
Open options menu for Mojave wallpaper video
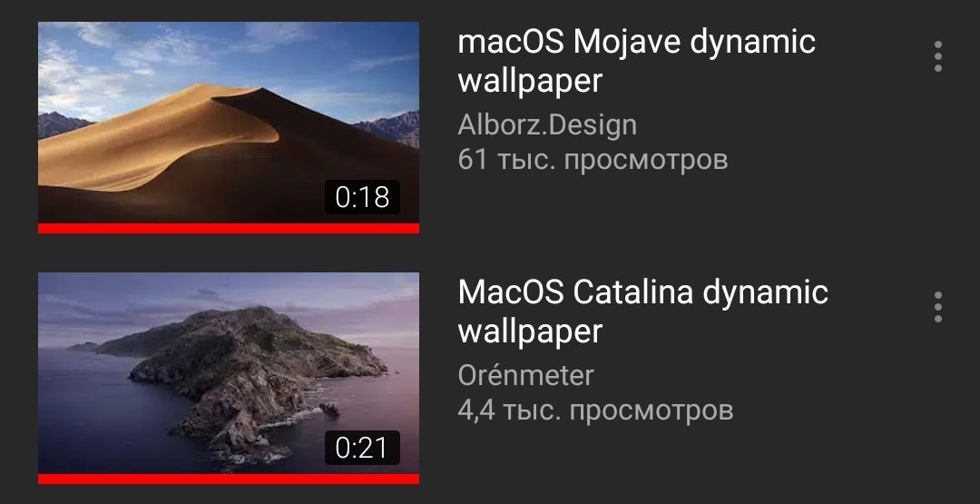937,56
